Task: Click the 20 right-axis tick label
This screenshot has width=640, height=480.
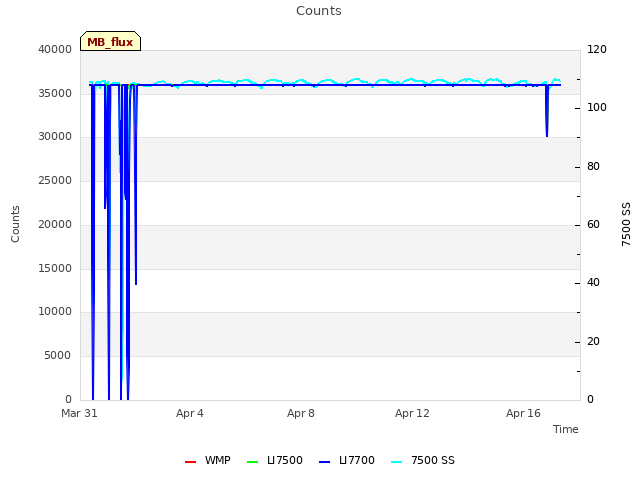Action: pos(593,342)
